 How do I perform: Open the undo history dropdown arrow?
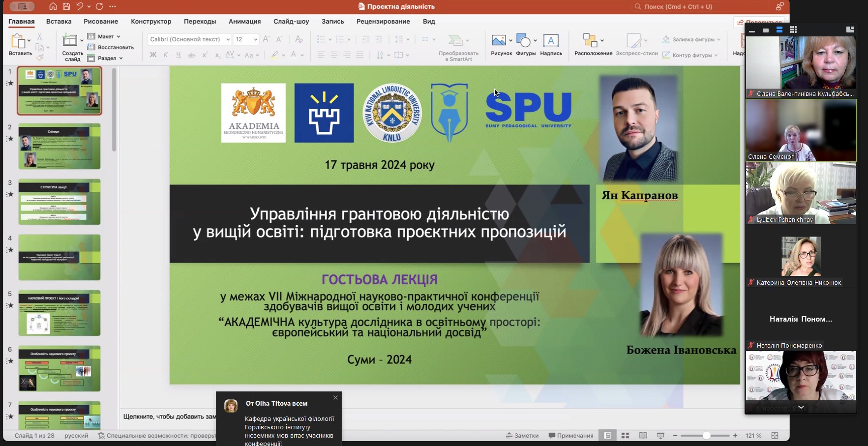(x=89, y=7)
